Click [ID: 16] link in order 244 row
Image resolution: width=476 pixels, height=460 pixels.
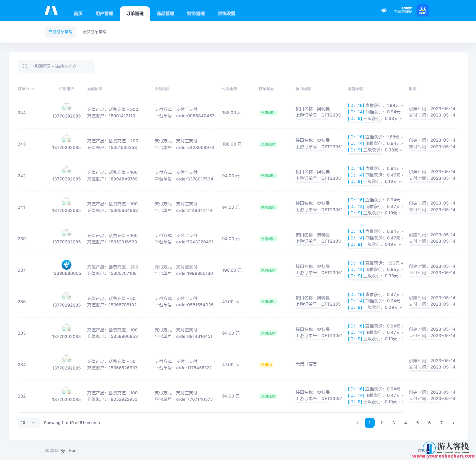356,105
